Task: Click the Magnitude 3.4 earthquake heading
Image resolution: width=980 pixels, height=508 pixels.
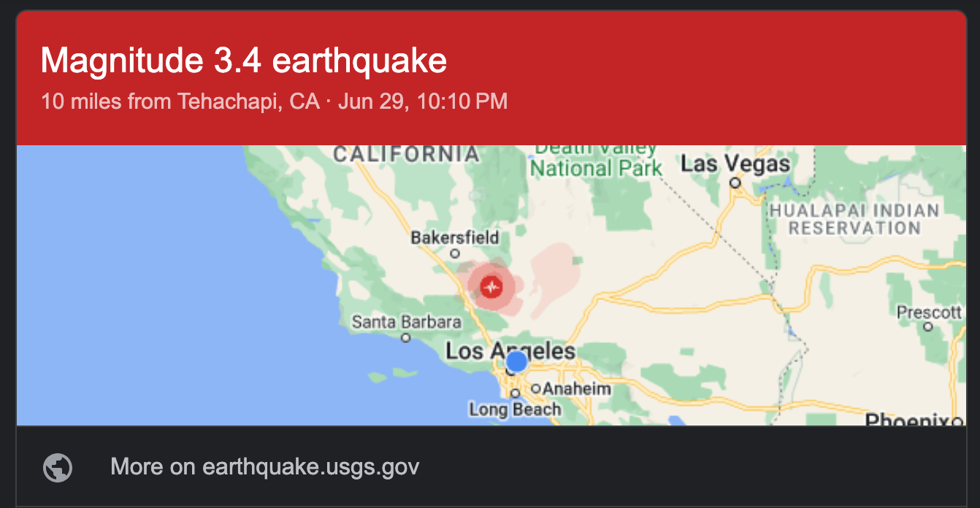Action: pos(244,60)
